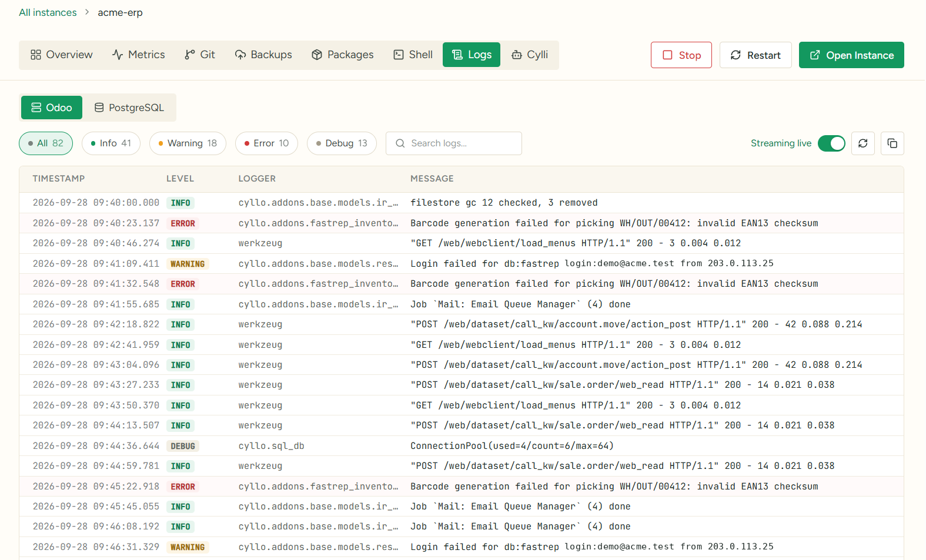Click the 09:40:46.274 werkzeug logger cell
The image size is (926, 560).
pyautogui.click(x=260, y=243)
